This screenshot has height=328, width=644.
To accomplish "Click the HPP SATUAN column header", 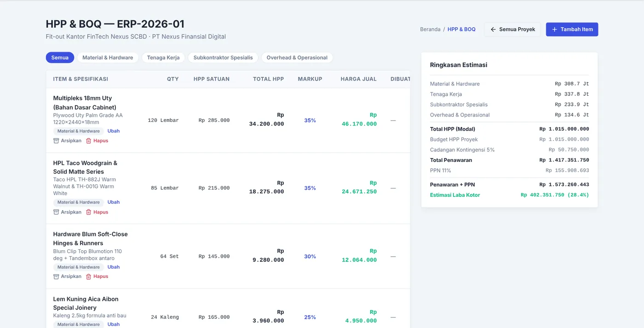I will coord(212,79).
